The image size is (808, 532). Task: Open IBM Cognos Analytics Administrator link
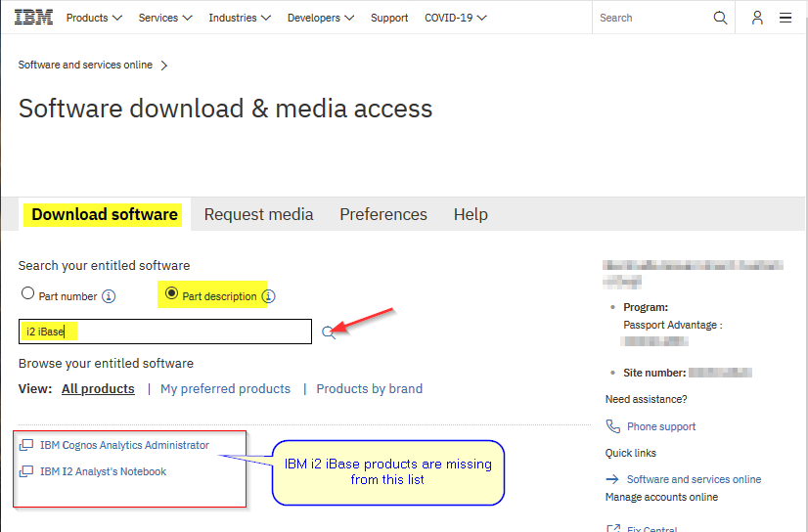click(x=124, y=445)
